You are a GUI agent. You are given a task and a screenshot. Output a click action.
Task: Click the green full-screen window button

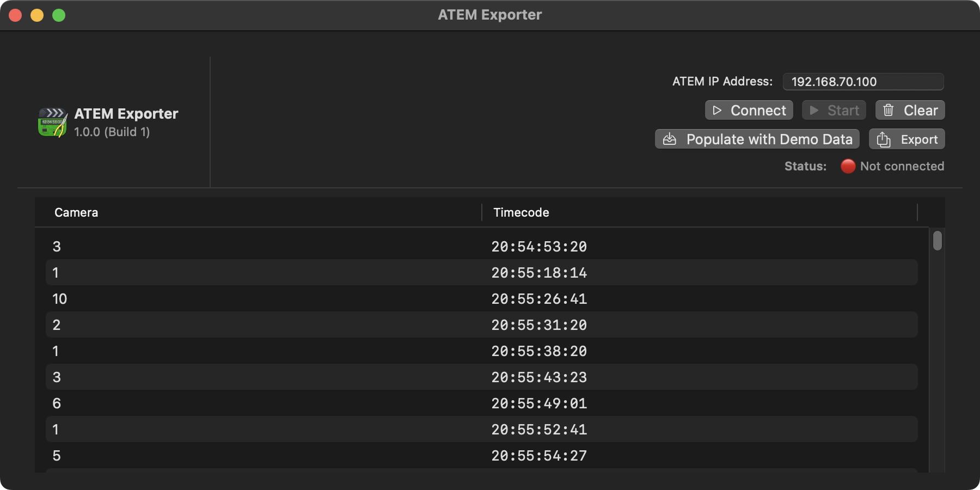(x=59, y=15)
